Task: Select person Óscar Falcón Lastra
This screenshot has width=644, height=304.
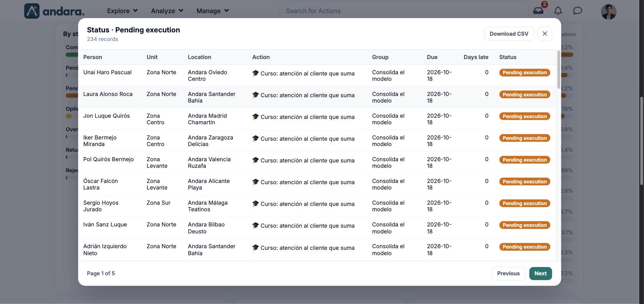Action: click(101, 184)
